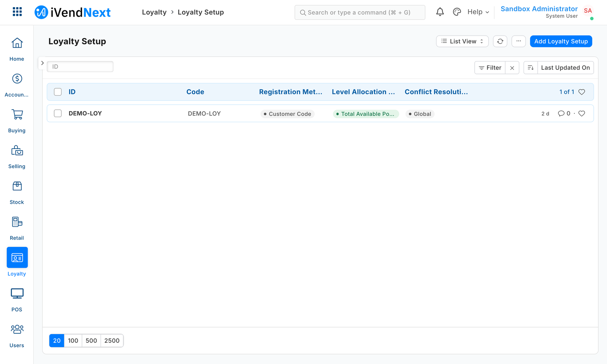
Task: Like the DEMO-LOY record
Action: 582,113
